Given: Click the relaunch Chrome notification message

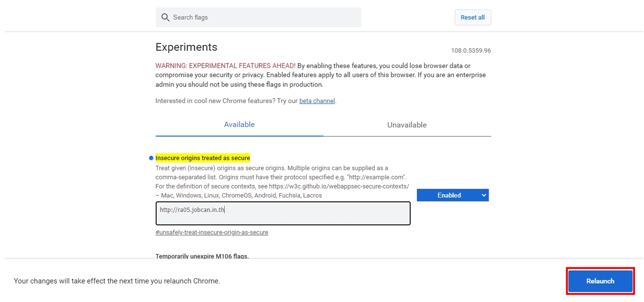Looking at the screenshot, I should [117, 281].
